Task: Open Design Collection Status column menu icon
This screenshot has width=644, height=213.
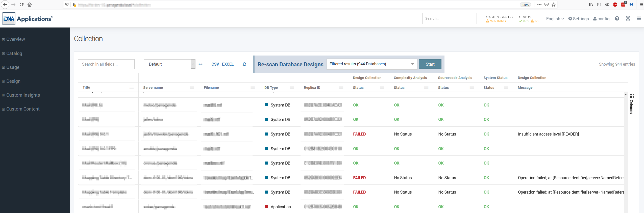Action: [x=382, y=87]
